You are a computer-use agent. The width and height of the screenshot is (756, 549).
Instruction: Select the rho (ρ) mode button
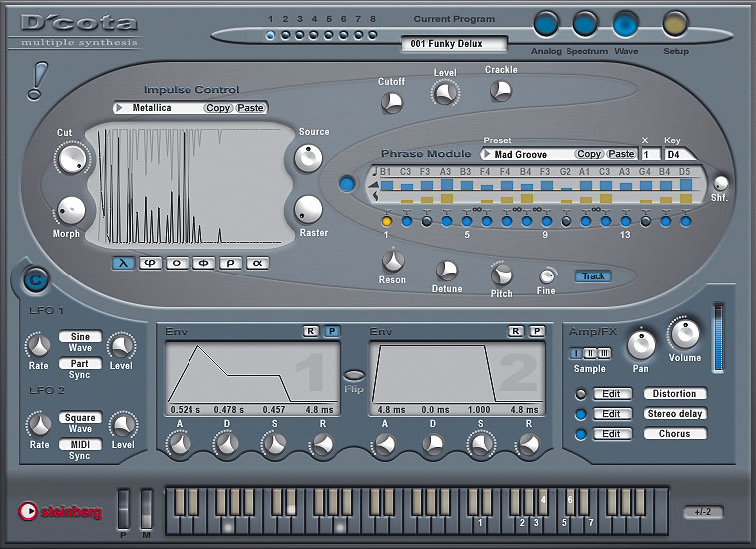[x=231, y=263]
